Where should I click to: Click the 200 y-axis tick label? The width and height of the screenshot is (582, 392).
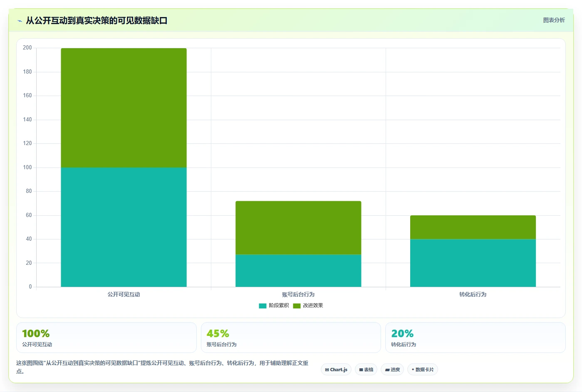(27, 48)
